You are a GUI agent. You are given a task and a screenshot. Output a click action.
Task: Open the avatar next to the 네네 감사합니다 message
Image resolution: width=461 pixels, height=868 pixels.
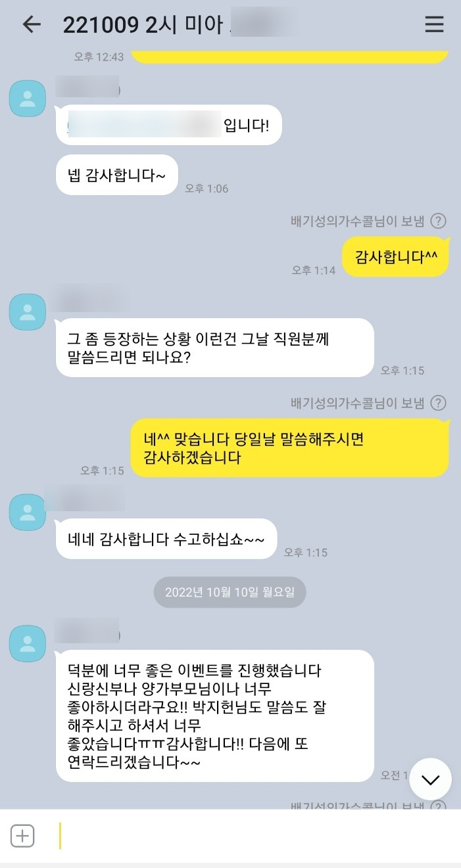(x=28, y=512)
